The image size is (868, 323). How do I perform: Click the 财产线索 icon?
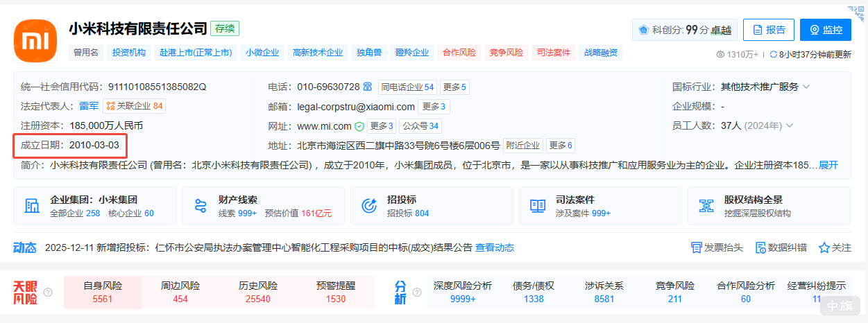click(201, 206)
